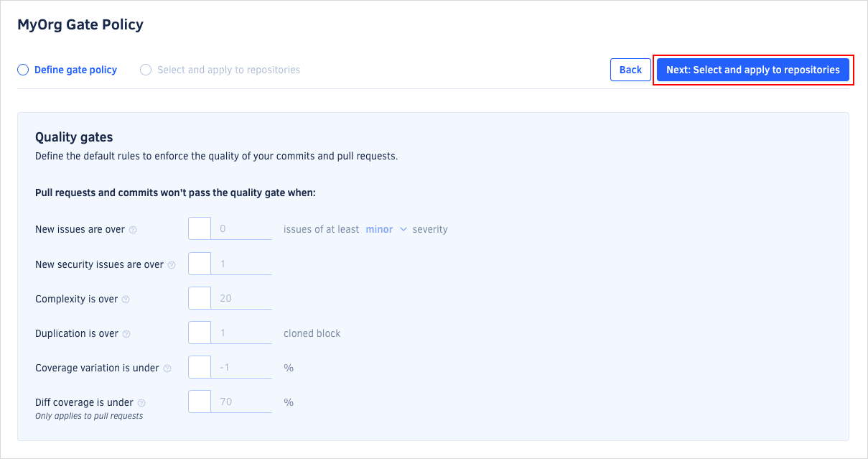Click the New issues threshold input field
The height and width of the screenshot is (459, 868).
click(x=242, y=229)
